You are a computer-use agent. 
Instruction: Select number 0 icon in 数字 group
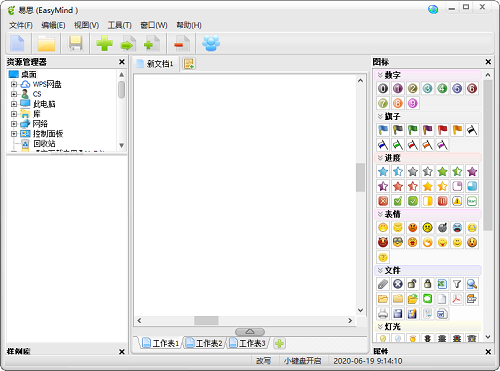point(383,88)
